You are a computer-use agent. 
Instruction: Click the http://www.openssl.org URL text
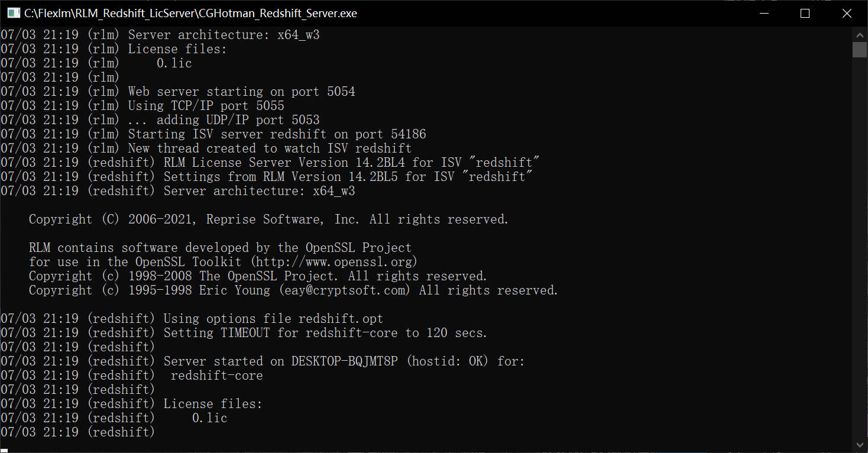coord(334,262)
